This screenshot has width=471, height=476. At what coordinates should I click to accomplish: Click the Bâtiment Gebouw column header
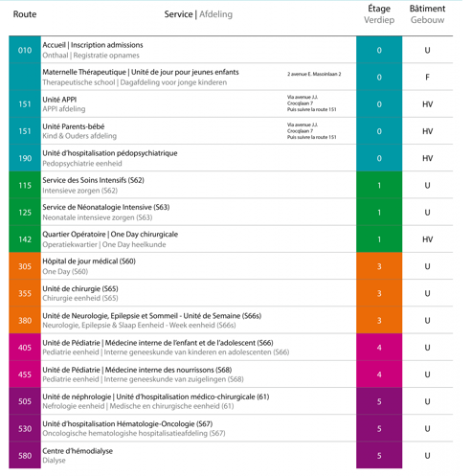(x=427, y=14)
